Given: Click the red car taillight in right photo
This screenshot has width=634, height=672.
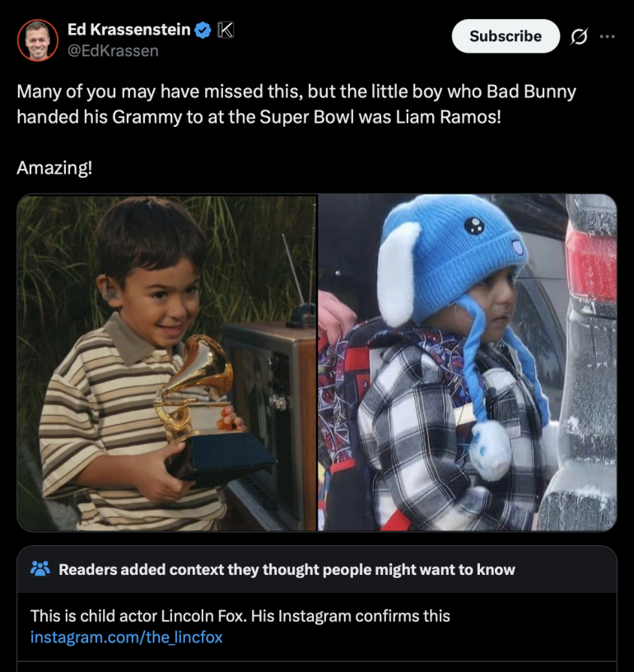Looking at the screenshot, I should pos(591,266).
